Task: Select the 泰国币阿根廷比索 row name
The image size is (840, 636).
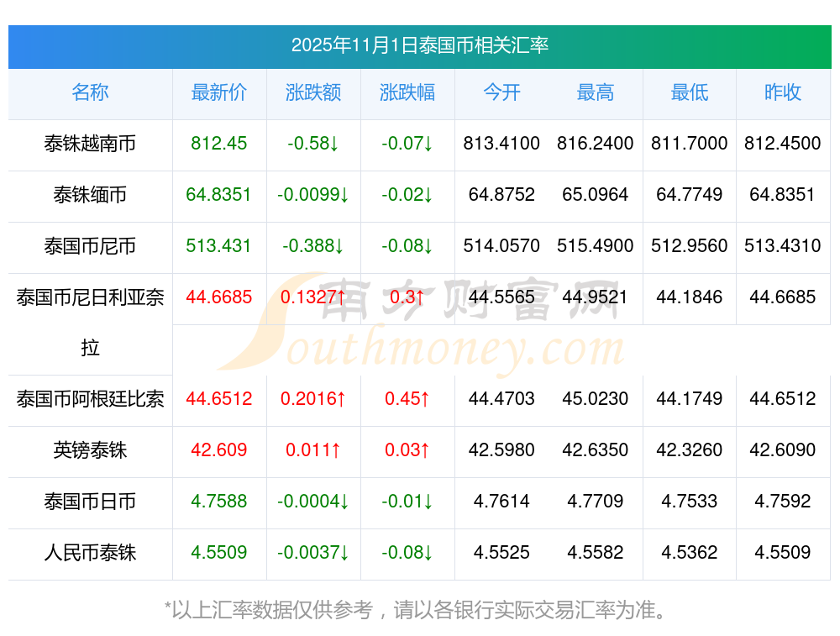Action: (90, 399)
